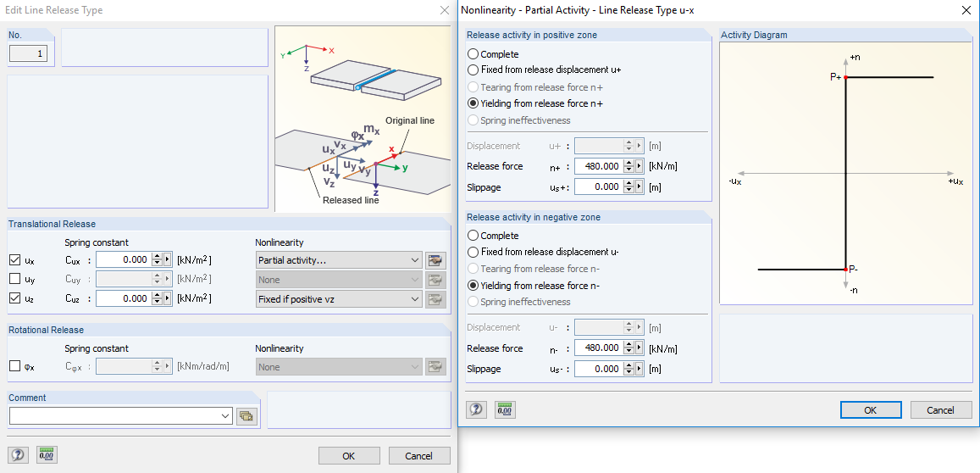Viewport: 980px width, 473px height.
Task: Toggle the φx rotational release checkbox
Action: tap(14, 367)
